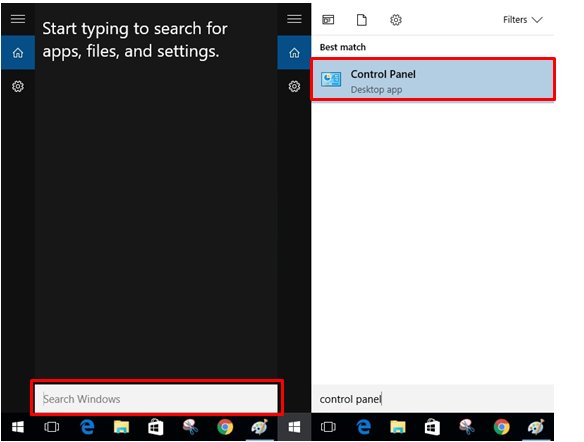
Task: Open the Control Panel best match result
Action: pos(433,80)
